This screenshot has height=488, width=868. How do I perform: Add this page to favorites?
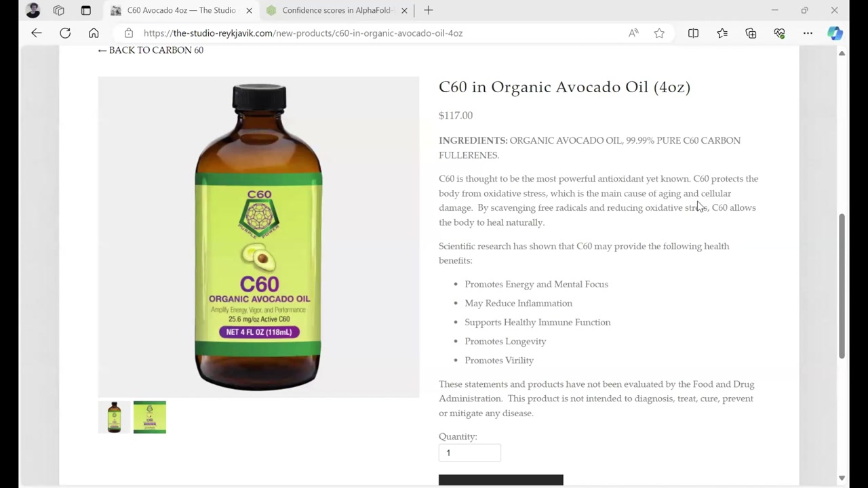[x=659, y=33]
